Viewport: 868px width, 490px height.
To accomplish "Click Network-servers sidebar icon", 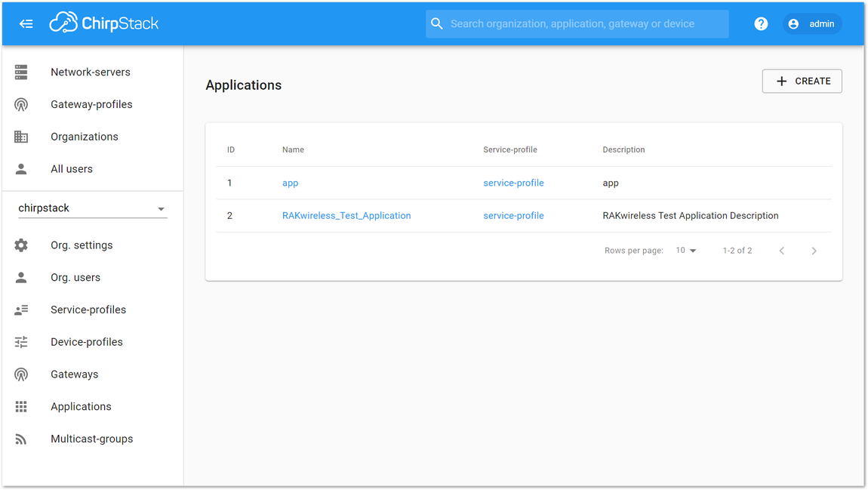I will point(21,72).
